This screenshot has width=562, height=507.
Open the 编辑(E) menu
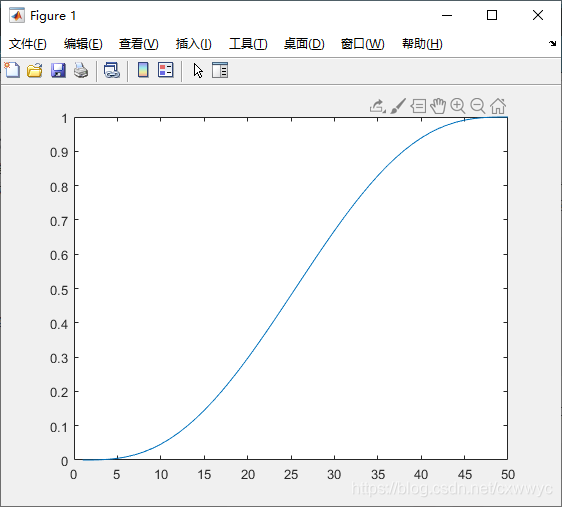pos(83,44)
